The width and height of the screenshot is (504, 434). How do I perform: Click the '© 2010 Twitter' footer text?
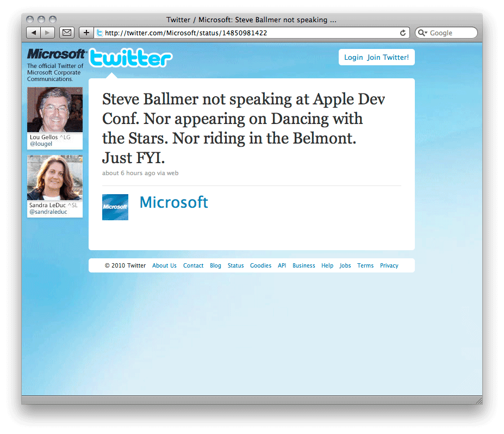tap(125, 265)
